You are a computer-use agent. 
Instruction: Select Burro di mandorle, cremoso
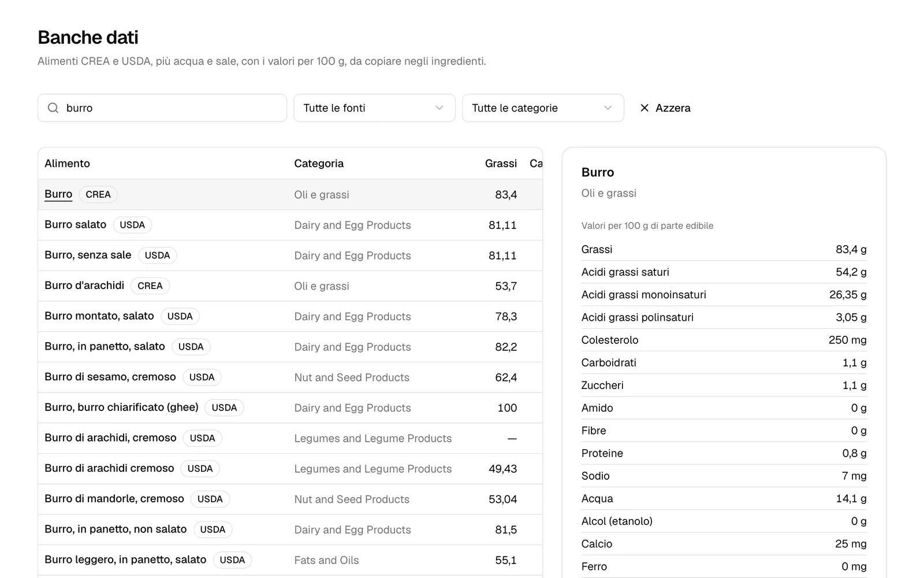[x=290, y=499]
